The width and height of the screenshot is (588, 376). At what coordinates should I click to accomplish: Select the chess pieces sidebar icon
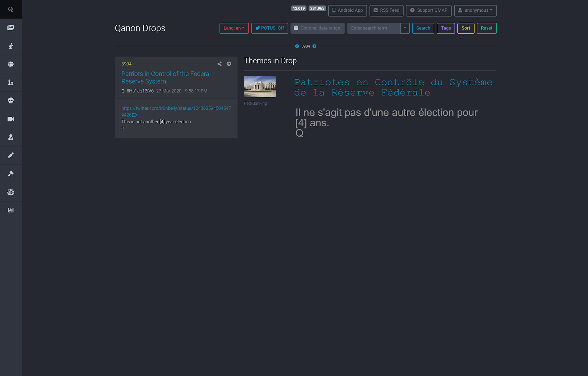tap(11, 83)
